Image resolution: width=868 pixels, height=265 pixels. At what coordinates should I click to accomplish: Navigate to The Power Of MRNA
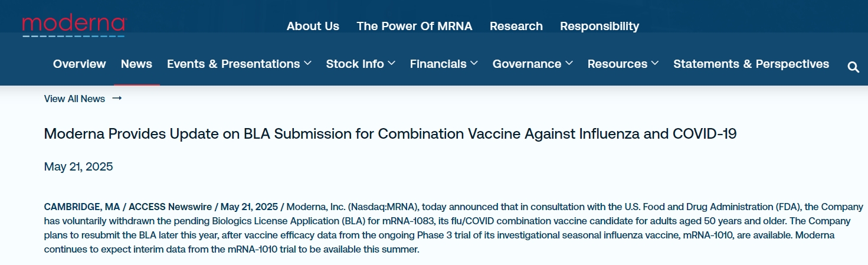[x=414, y=26]
